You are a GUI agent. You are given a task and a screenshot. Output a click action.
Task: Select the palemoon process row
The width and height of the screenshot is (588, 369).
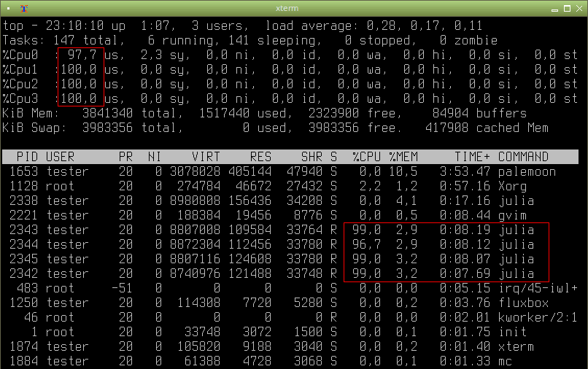point(290,171)
